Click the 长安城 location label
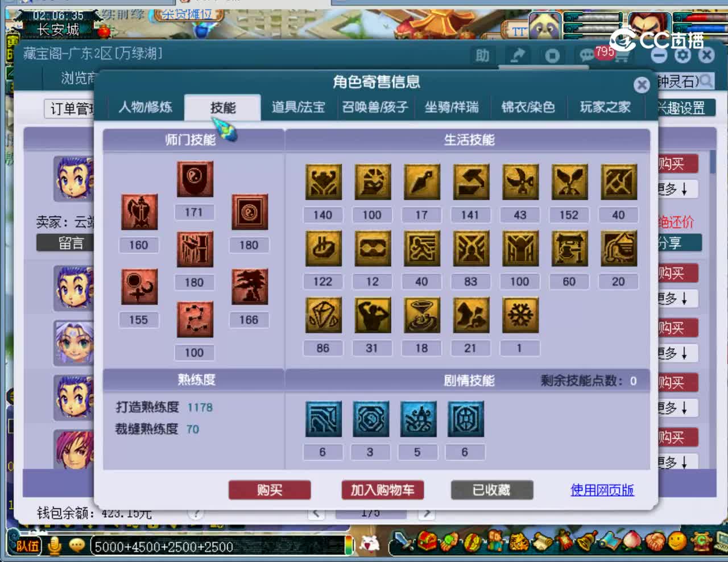Image resolution: width=728 pixels, height=562 pixels. click(x=58, y=30)
